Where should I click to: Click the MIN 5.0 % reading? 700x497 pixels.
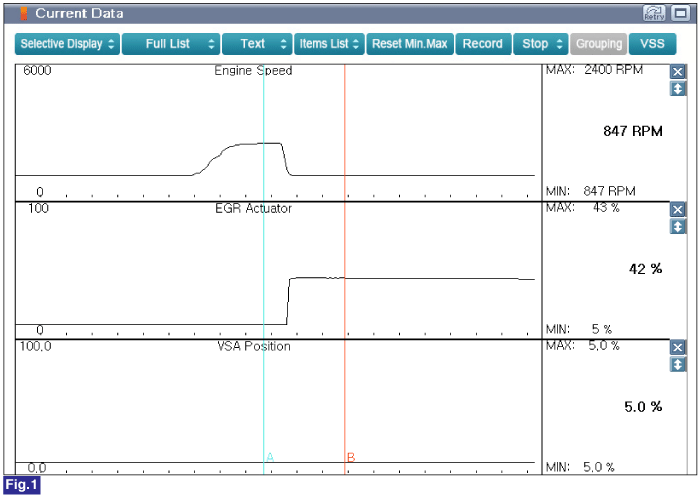click(580, 467)
